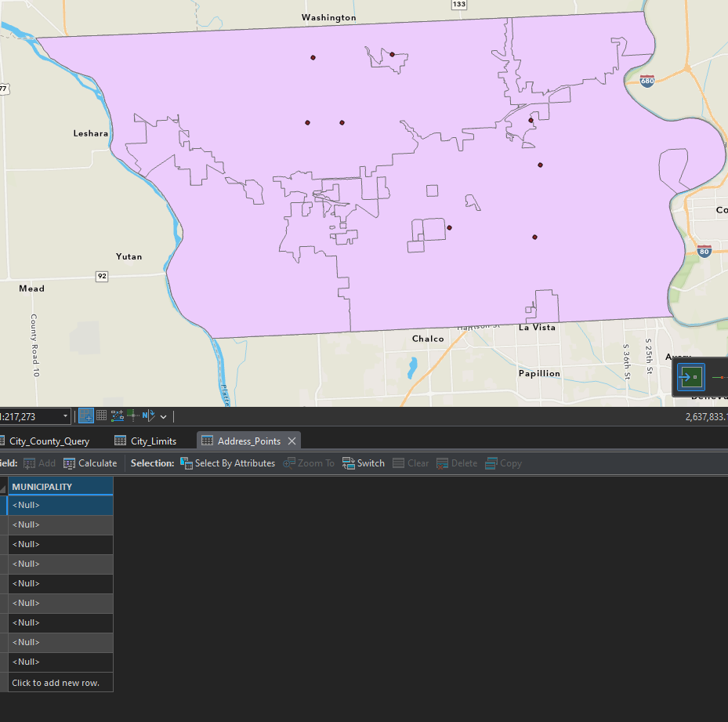Select the Address_Points tab label
This screenshot has width=728, height=722.
pos(248,441)
